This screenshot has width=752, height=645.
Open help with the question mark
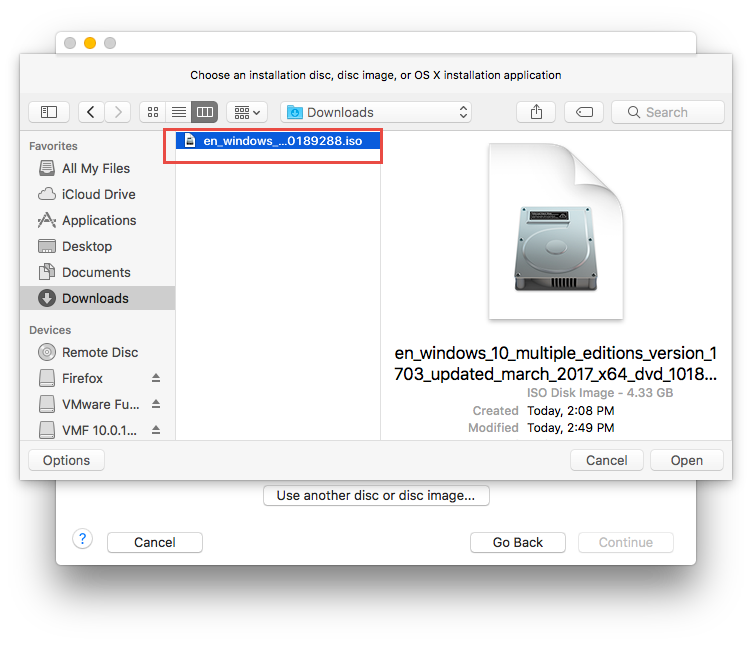(82, 539)
